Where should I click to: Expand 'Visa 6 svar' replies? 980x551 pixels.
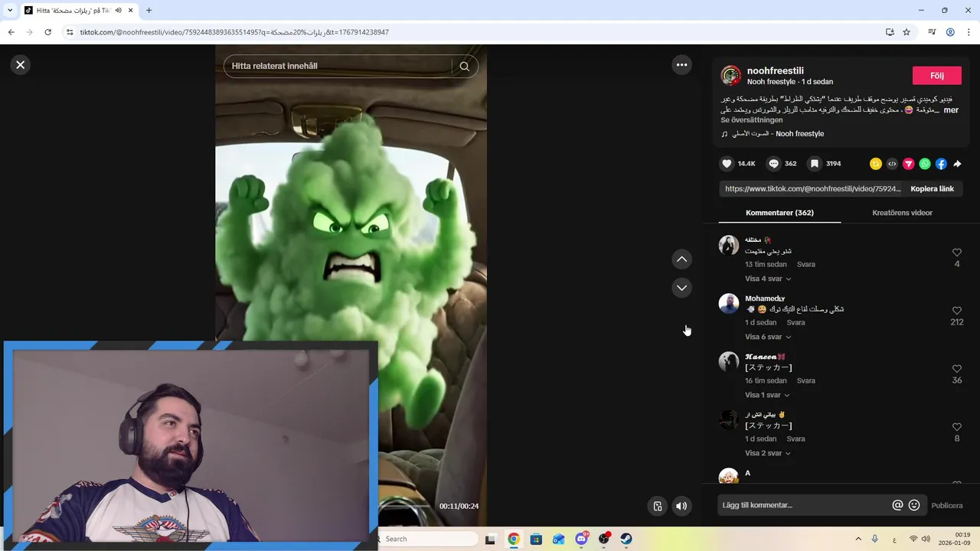click(x=768, y=337)
